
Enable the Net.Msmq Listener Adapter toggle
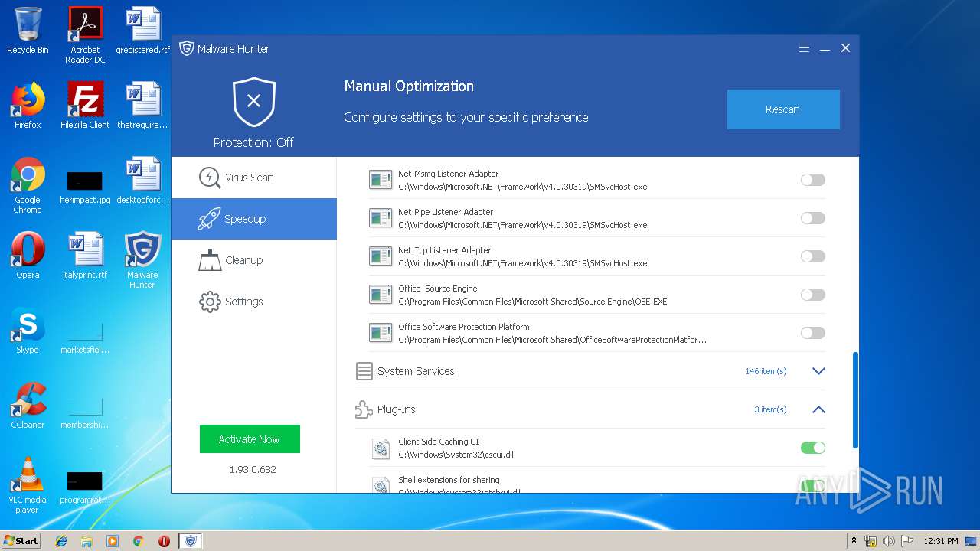click(x=813, y=180)
